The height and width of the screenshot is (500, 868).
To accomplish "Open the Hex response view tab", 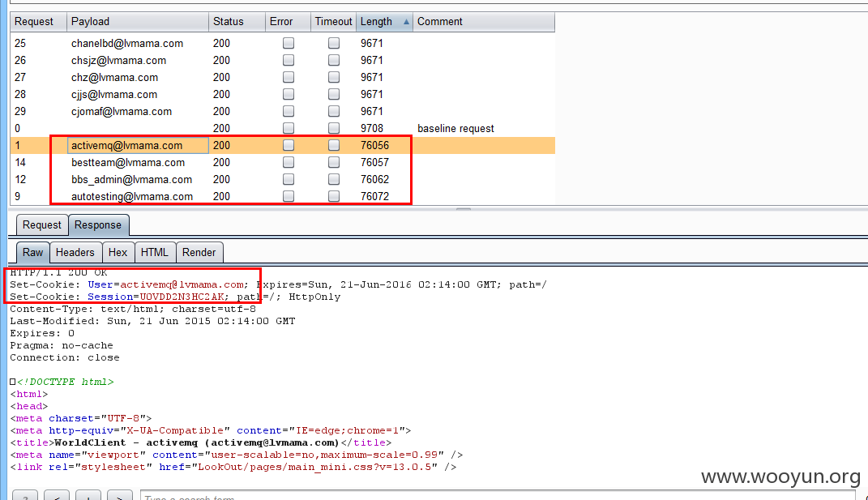I will pyautogui.click(x=118, y=253).
